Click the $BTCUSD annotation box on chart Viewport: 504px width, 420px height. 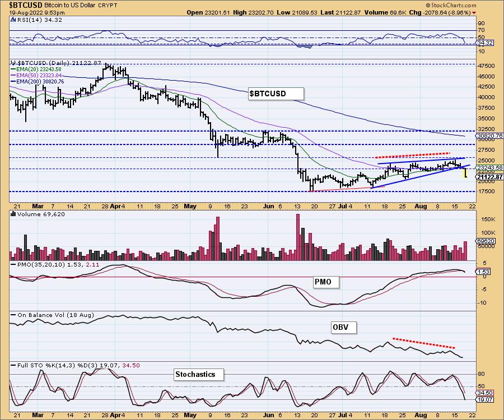[276, 94]
